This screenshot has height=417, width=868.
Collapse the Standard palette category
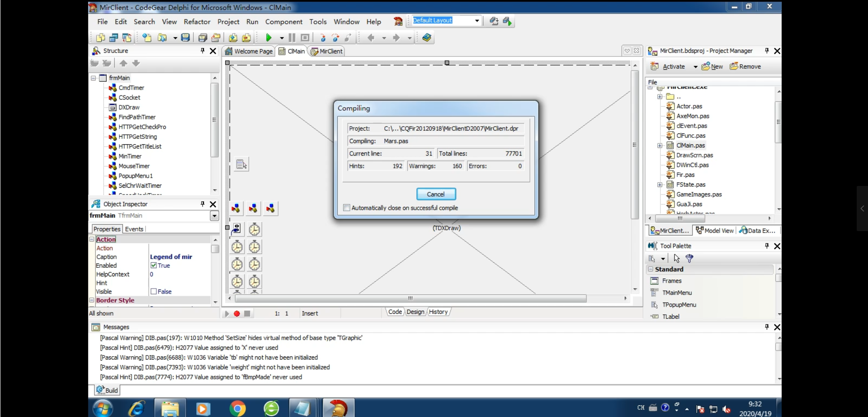click(x=651, y=269)
